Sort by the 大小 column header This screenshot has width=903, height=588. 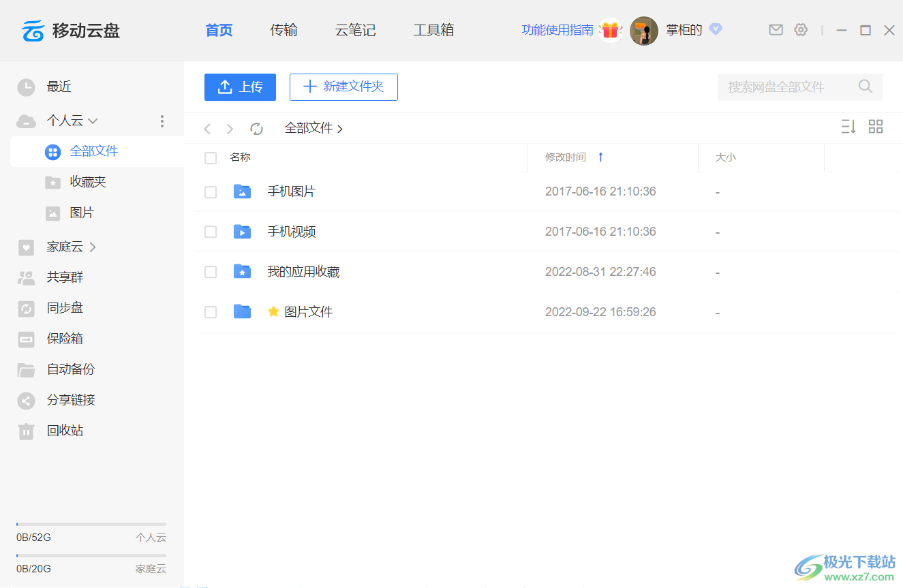(725, 157)
